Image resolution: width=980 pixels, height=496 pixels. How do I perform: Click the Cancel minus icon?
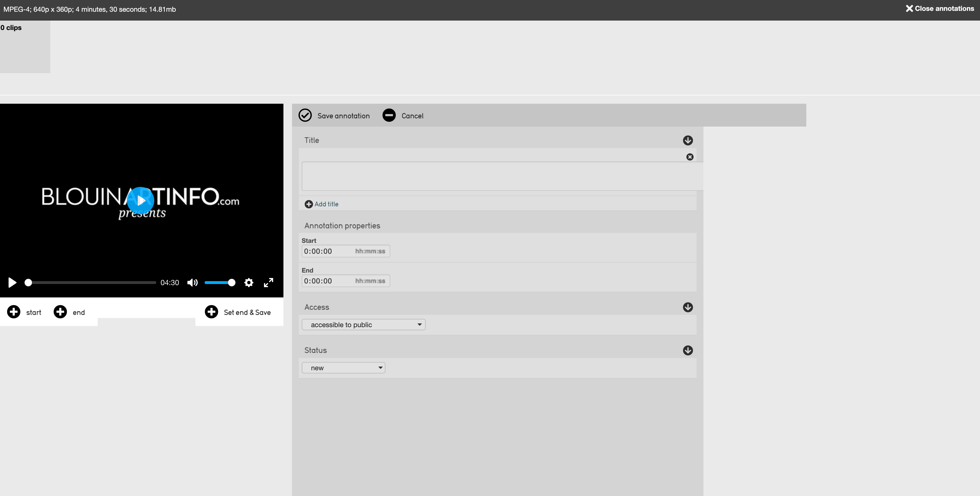tap(389, 115)
